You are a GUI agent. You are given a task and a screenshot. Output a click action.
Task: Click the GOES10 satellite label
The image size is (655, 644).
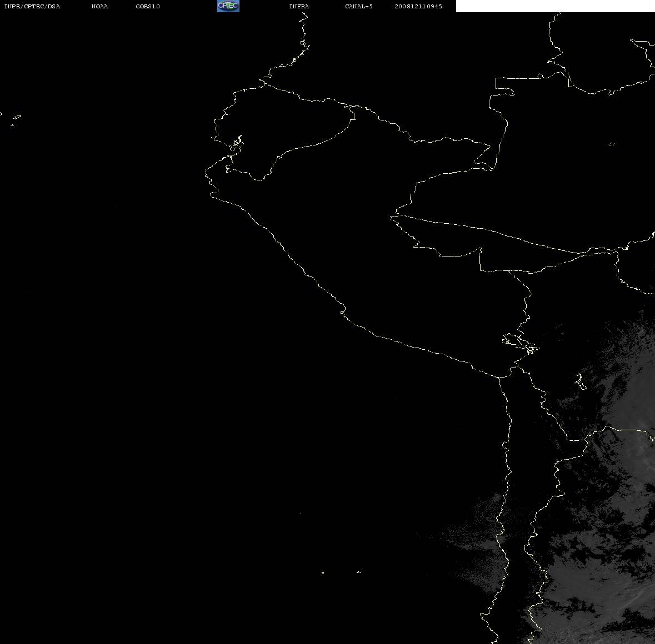tap(148, 6)
